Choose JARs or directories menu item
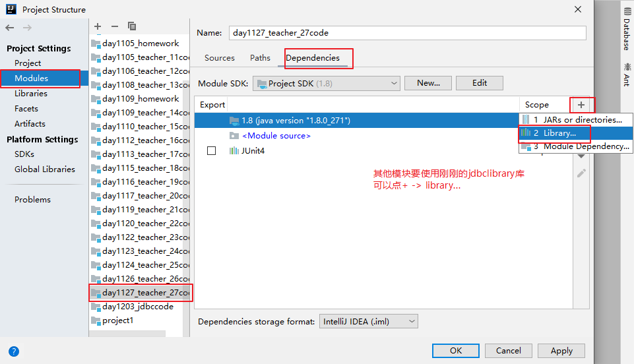 [576, 119]
